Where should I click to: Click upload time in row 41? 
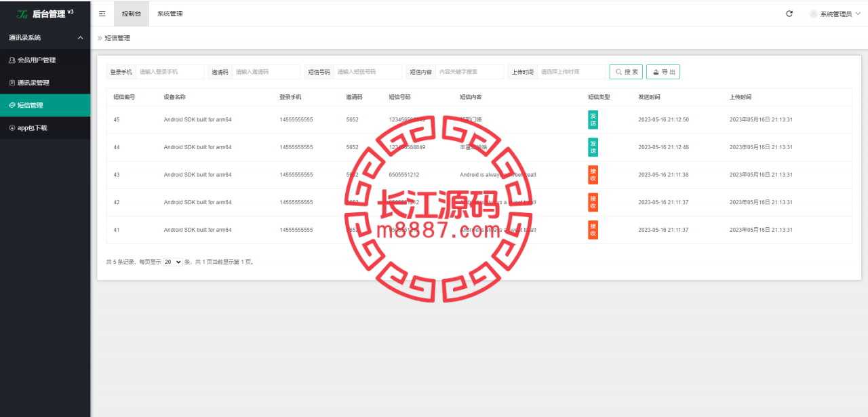click(761, 230)
